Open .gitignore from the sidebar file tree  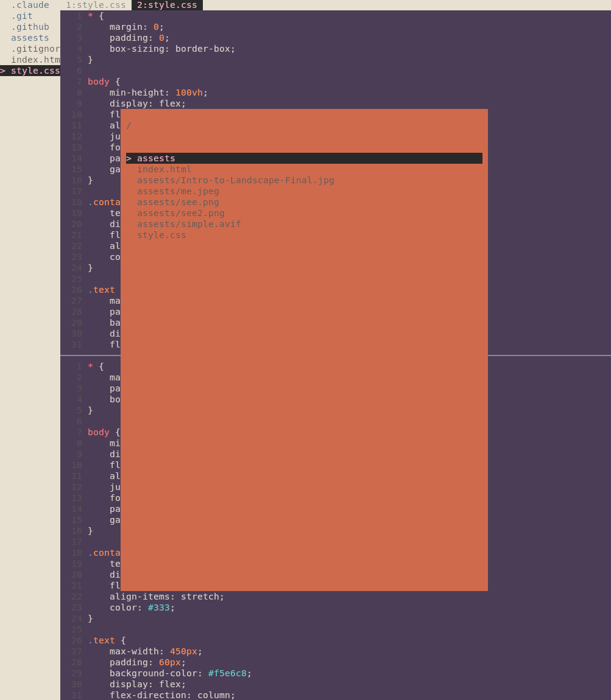point(35,49)
